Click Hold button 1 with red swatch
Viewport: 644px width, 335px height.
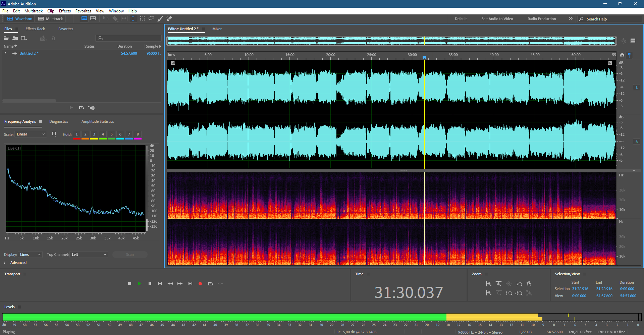pyautogui.click(x=76, y=134)
